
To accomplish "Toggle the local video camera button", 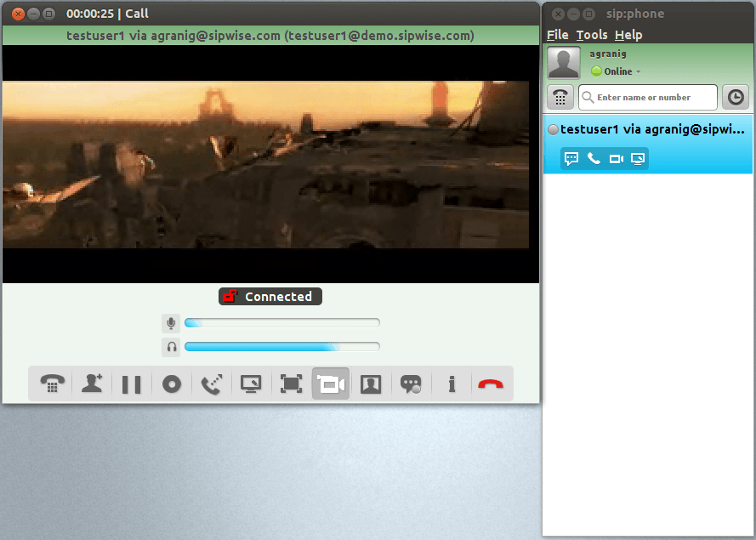I will (331, 384).
